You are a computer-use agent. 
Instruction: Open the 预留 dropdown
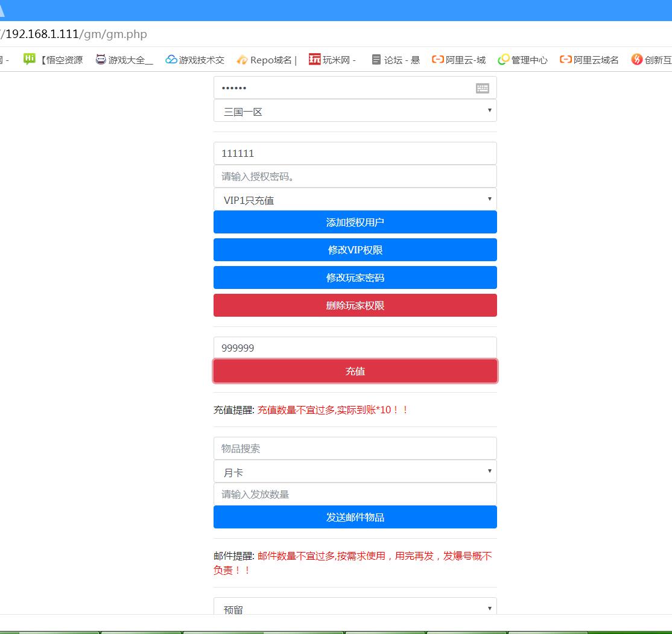tap(355, 608)
